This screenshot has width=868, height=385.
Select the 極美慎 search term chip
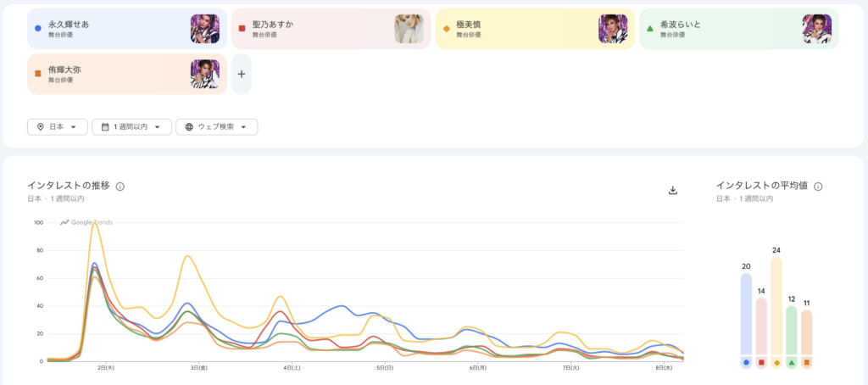(x=535, y=29)
